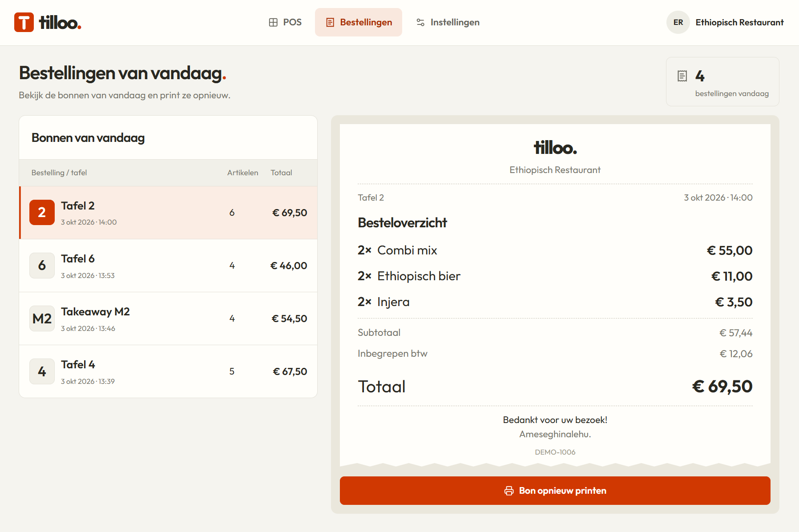799x532 pixels.
Task: Click the red table 2 badge
Action: pyautogui.click(x=42, y=212)
